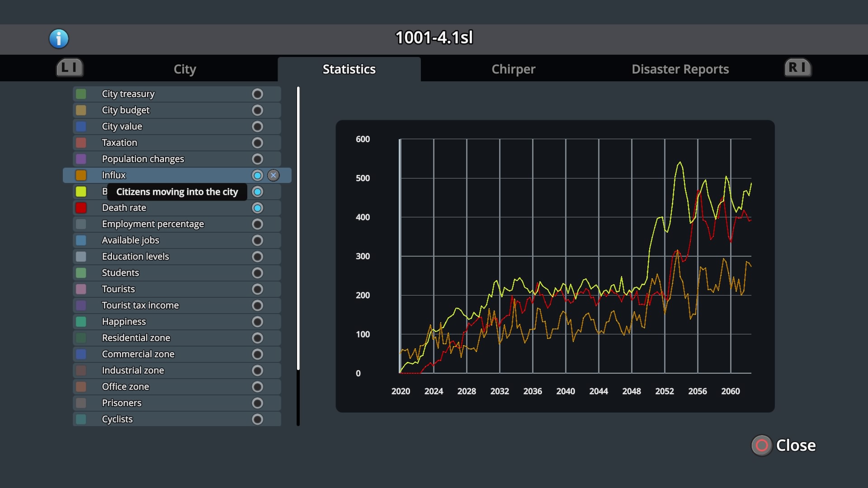Click the 600 value label on chart axis
Image resolution: width=868 pixels, height=488 pixels.
363,139
